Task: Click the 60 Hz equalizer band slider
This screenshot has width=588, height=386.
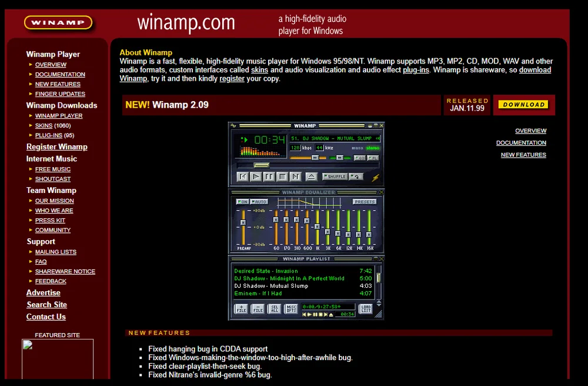Action: (276, 227)
